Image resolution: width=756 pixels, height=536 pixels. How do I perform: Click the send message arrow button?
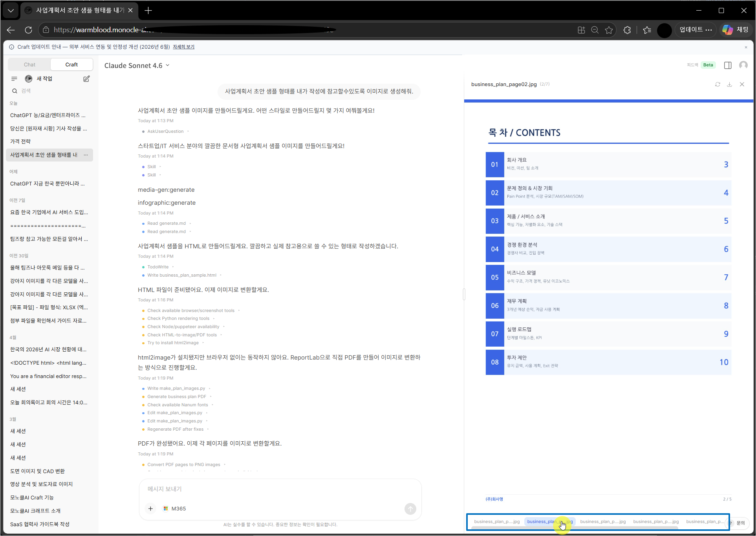(x=410, y=509)
